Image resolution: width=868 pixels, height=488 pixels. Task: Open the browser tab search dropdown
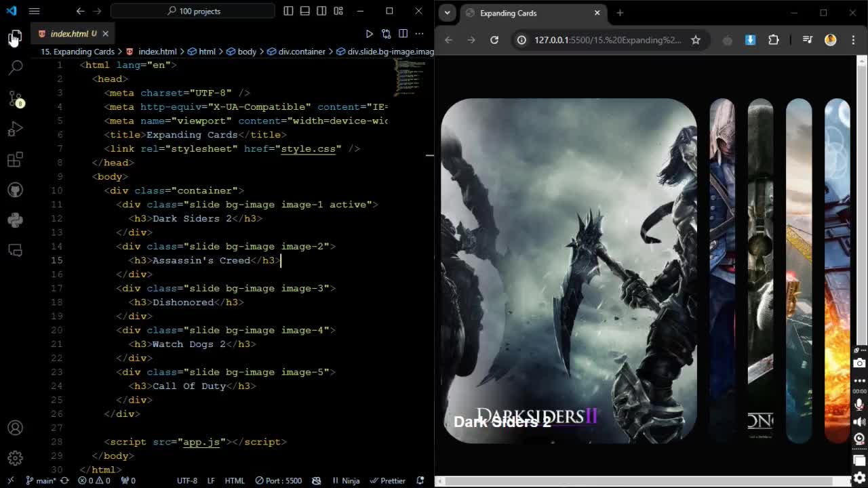coord(447,13)
